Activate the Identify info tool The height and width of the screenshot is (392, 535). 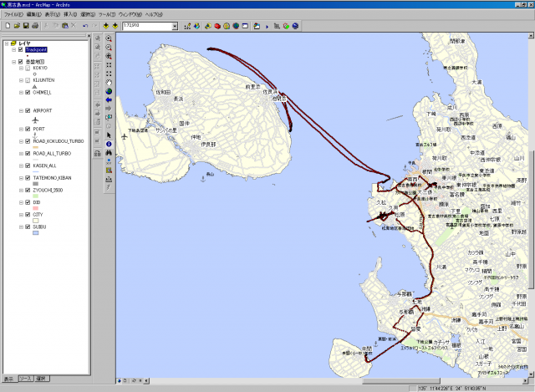(109, 144)
